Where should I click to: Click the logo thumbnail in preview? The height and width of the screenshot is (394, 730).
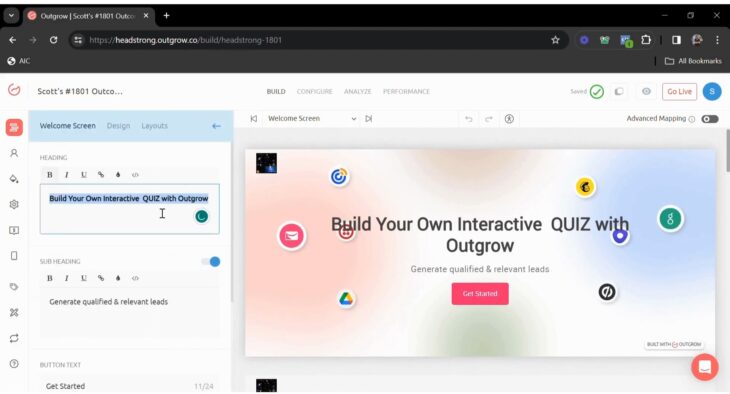(x=266, y=163)
